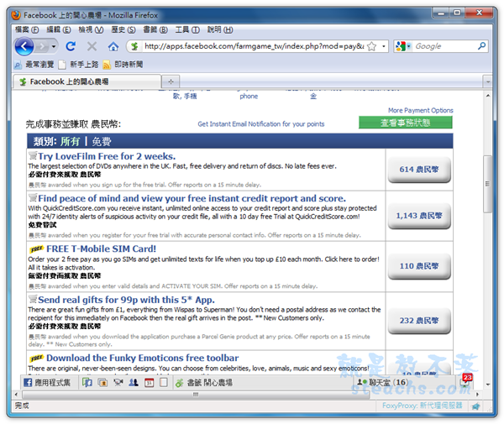Image resolution: width=504 pixels, height=424 pixels.
Task: Bookmark this page with the star icon
Action: click(x=371, y=46)
